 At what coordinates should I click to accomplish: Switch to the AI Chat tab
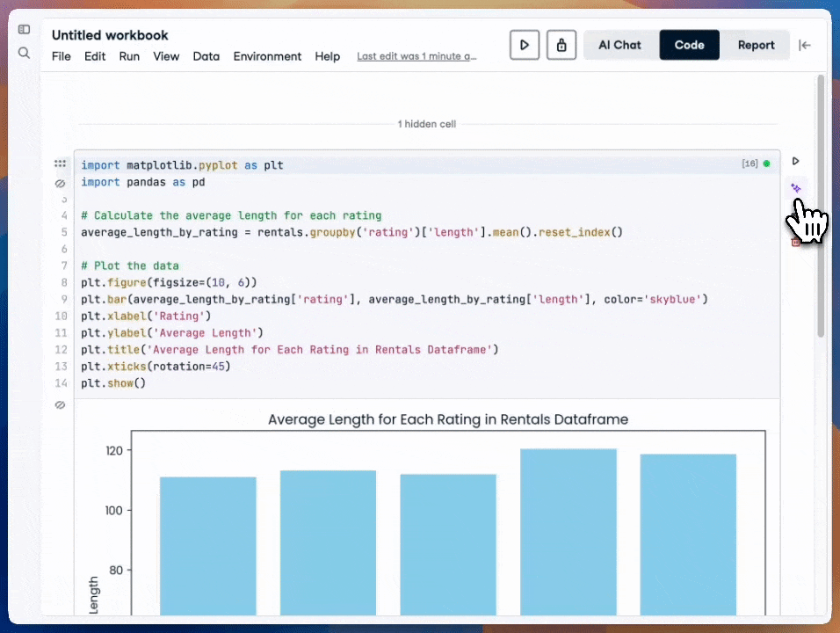tap(619, 45)
